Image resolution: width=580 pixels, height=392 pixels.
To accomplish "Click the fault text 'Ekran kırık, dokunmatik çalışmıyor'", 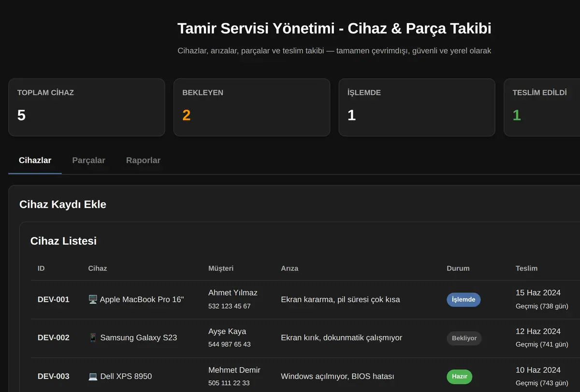I will (x=342, y=338).
